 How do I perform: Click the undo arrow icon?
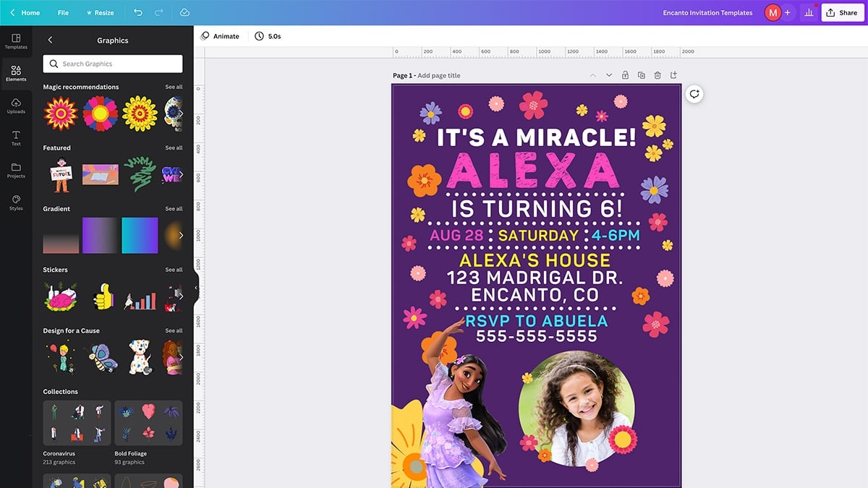(138, 12)
